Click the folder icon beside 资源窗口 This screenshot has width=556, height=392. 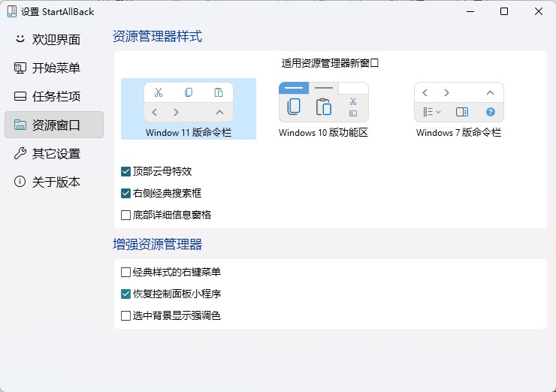pyautogui.click(x=20, y=125)
